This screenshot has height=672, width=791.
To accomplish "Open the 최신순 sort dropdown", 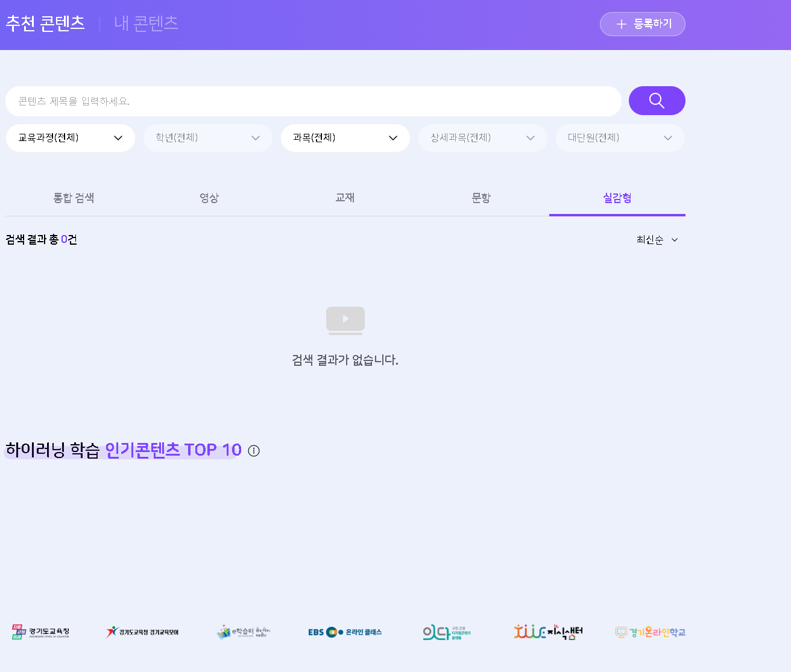I will click(657, 240).
